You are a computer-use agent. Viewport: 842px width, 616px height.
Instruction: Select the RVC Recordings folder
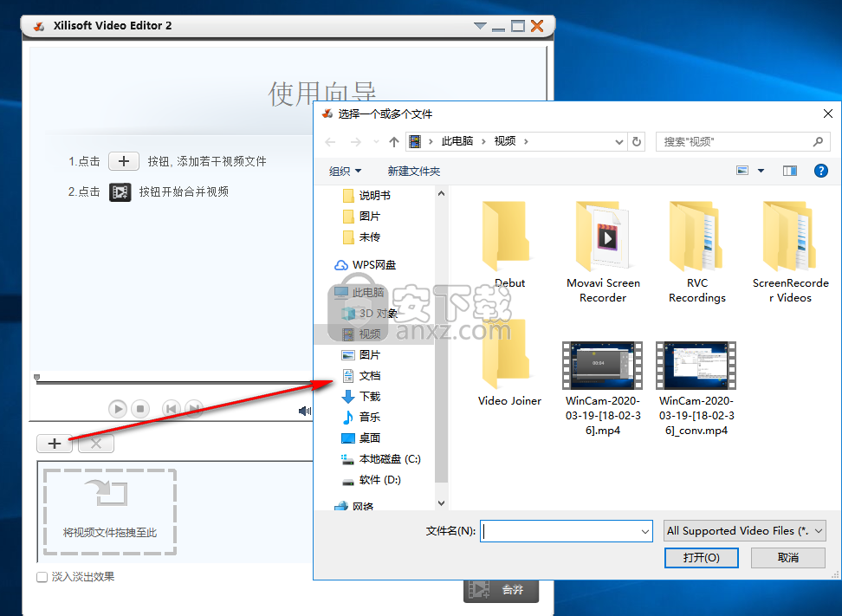pos(696,252)
